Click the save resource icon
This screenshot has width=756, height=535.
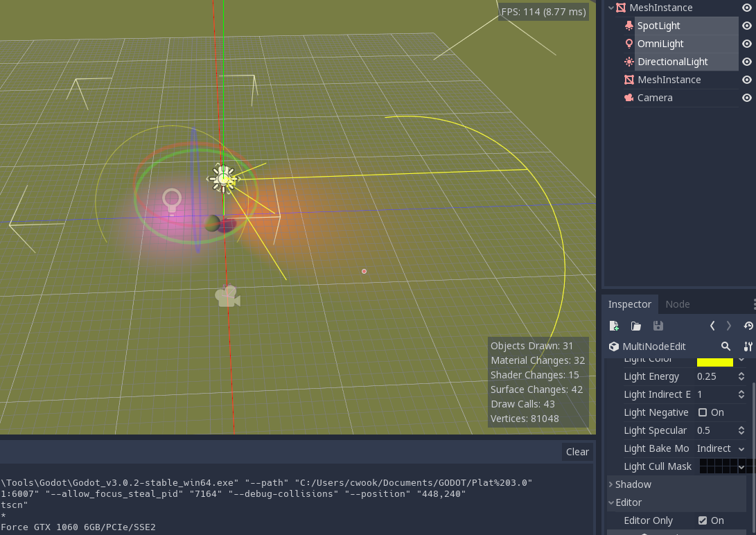tap(658, 325)
